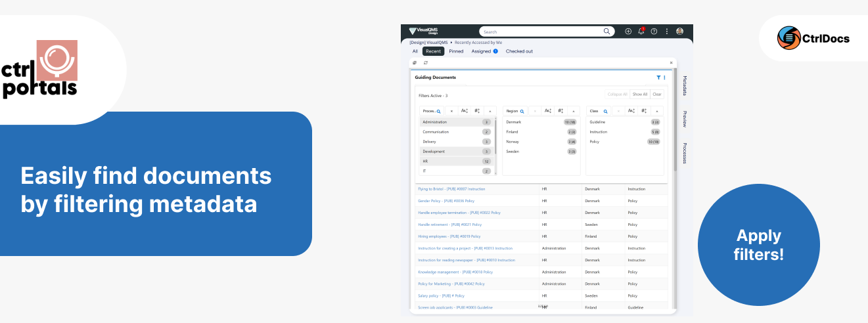This screenshot has width=868, height=323.
Task: Switch to the Pinned tab
Action: pos(456,51)
